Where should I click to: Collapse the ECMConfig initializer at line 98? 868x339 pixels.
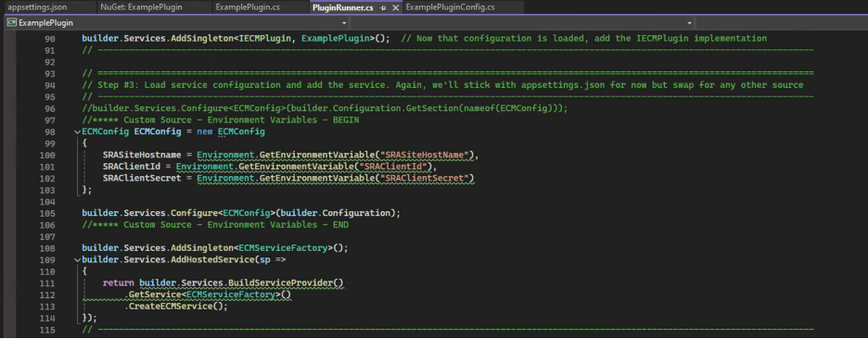point(77,132)
